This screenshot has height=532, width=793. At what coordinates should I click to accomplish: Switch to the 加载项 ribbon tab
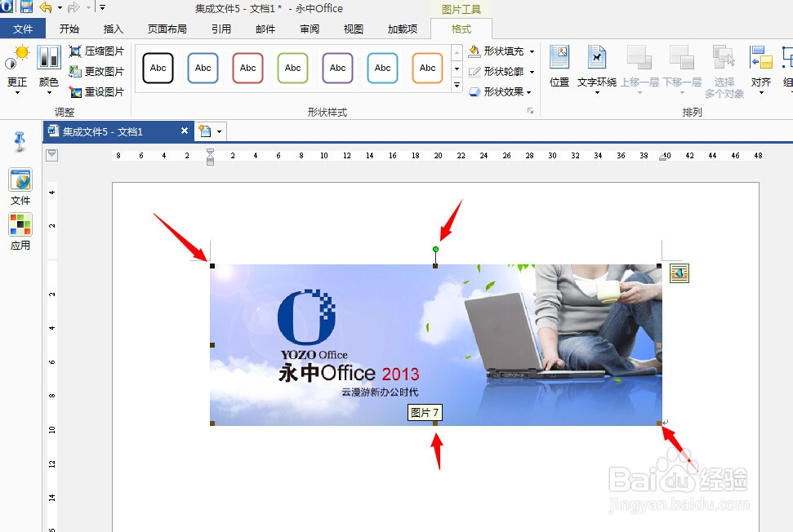point(403,29)
